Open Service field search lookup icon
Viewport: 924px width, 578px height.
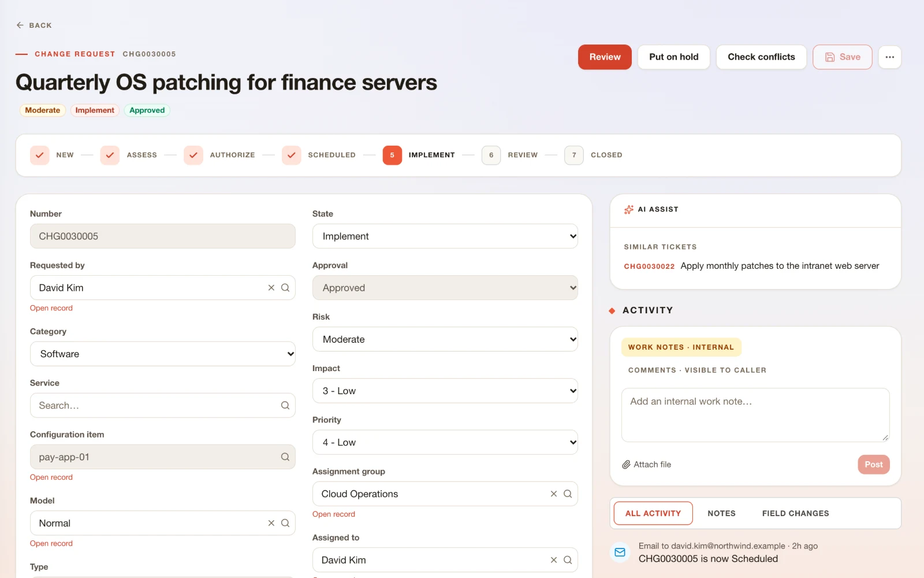[x=285, y=406]
